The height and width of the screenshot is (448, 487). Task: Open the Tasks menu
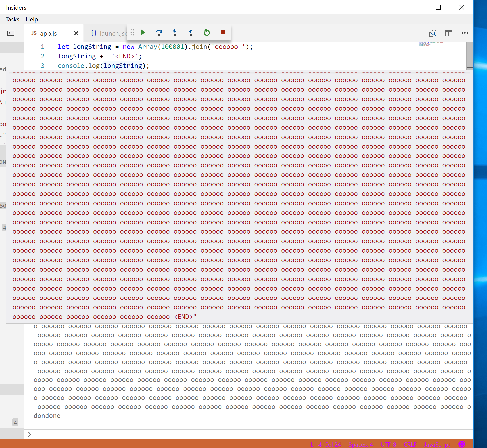(x=12, y=19)
